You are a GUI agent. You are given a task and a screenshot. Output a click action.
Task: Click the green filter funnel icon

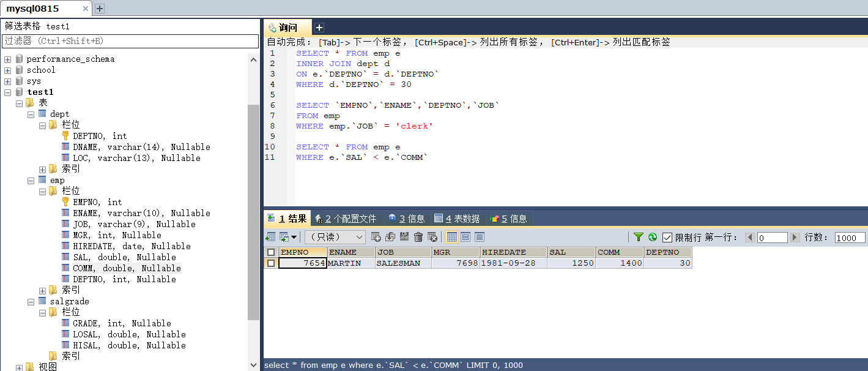point(639,237)
